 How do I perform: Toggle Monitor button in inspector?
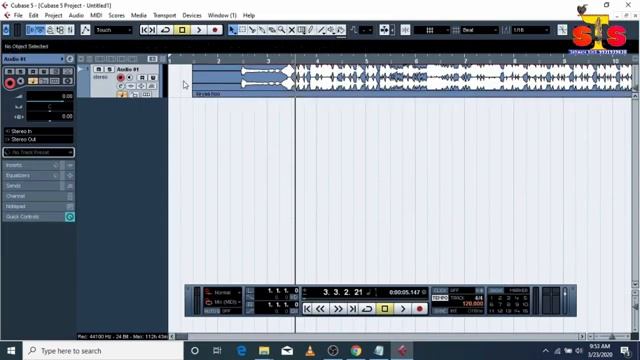20,81
